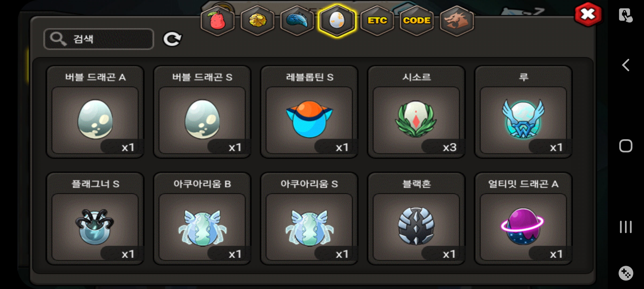Select the brown dragon head tab

click(x=457, y=21)
